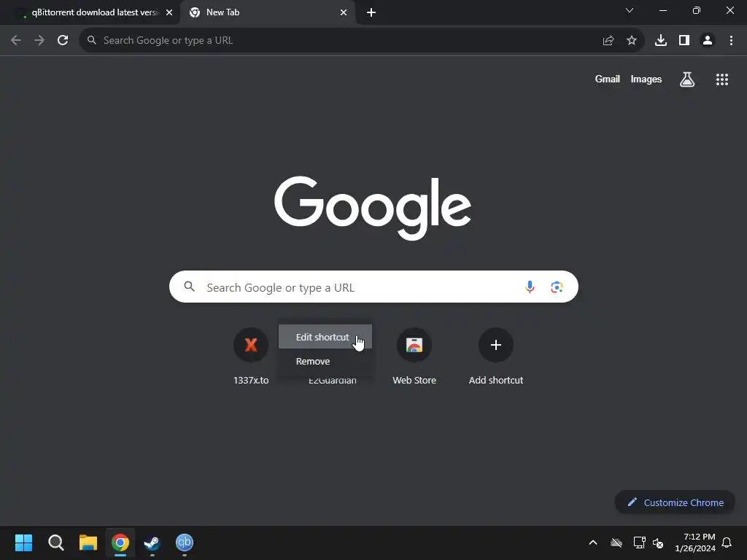Click the browser forward arrow

pyautogui.click(x=39, y=41)
